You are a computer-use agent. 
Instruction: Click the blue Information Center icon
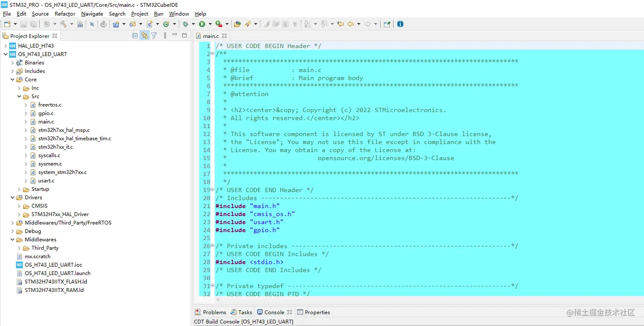click(400, 24)
